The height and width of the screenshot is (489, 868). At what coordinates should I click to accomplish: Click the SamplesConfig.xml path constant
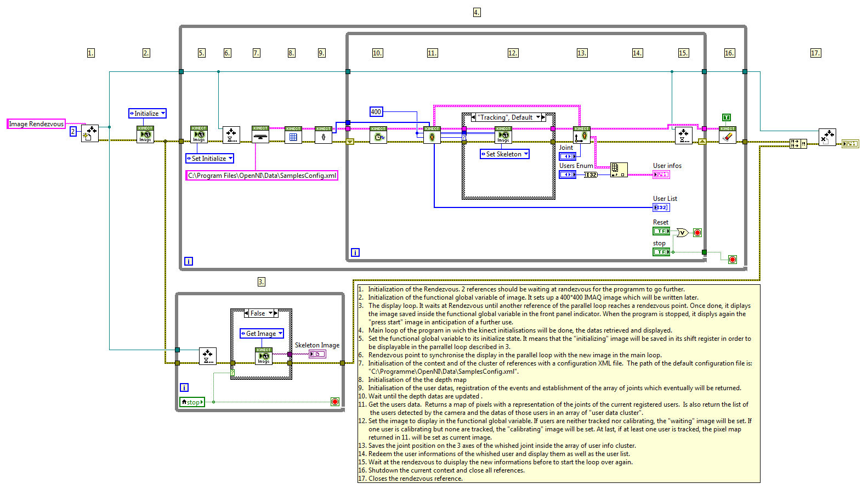[x=262, y=176]
